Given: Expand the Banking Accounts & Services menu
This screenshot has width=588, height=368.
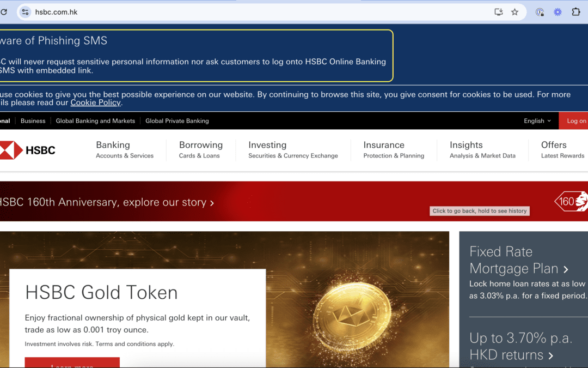Looking at the screenshot, I should (x=125, y=150).
